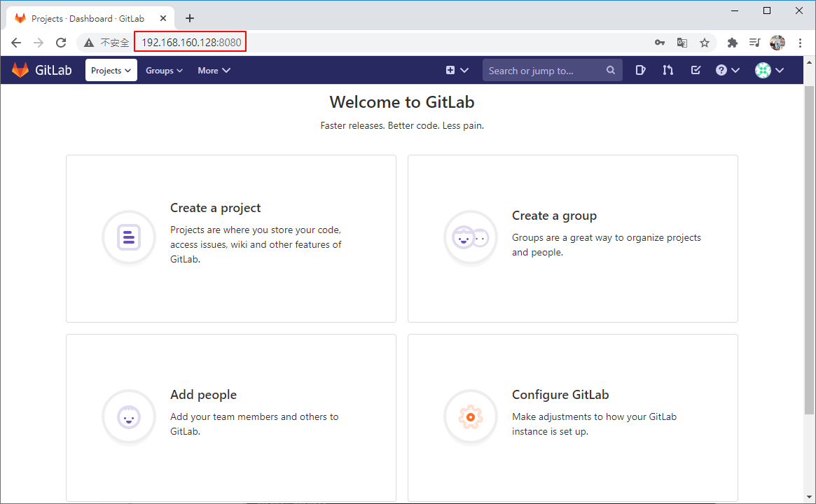This screenshot has height=504, width=816.
Task: Click the Chrome profile avatar
Action: click(777, 43)
